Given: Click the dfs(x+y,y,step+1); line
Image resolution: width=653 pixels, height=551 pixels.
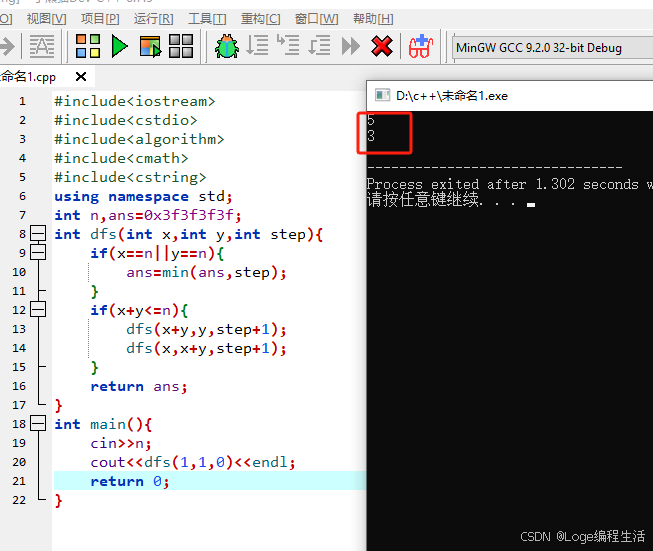Looking at the screenshot, I should click(206, 329).
